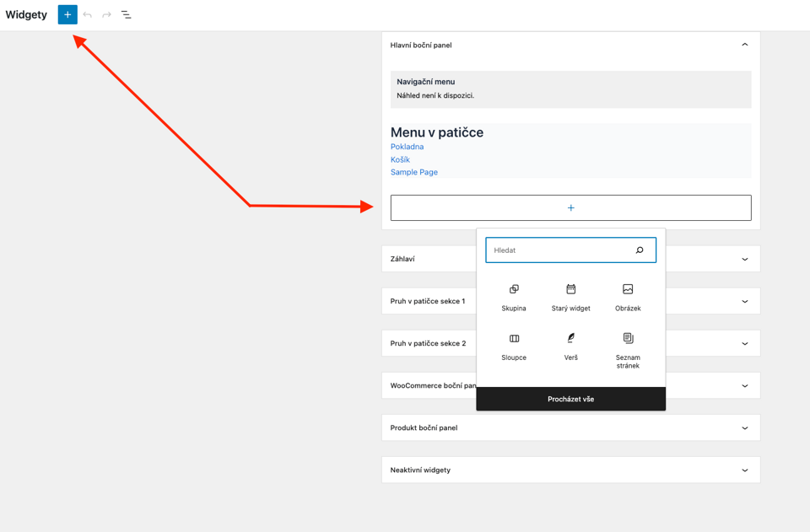Click the plus appender in Hlavní boční panel
The image size is (810, 532).
click(571, 208)
